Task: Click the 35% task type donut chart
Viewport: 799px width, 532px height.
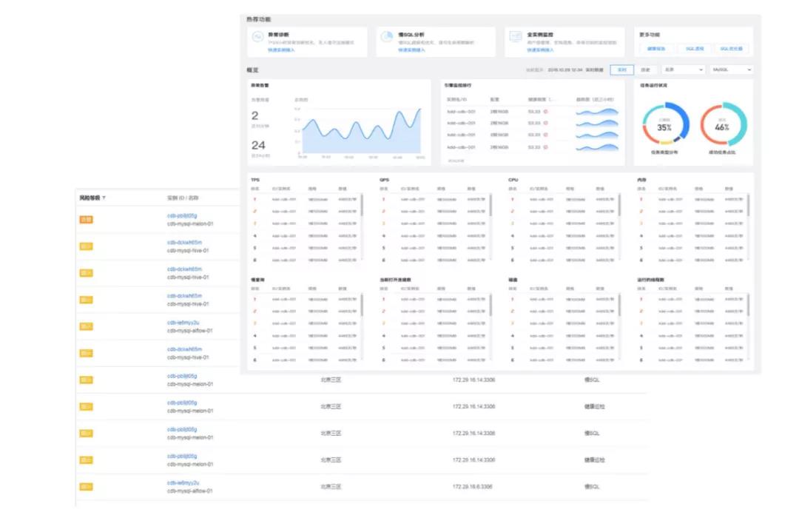Action: coord(665,125)
